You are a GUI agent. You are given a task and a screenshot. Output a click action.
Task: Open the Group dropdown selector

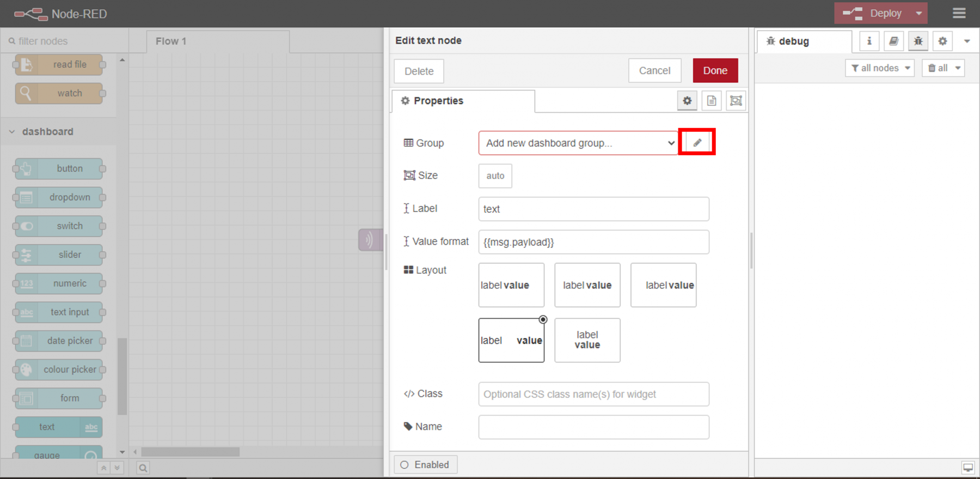click(x=578, y=143)
